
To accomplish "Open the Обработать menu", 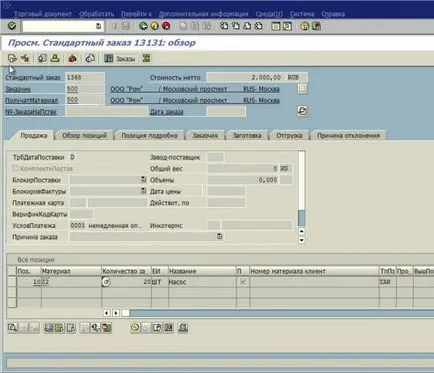I will 97,14.
